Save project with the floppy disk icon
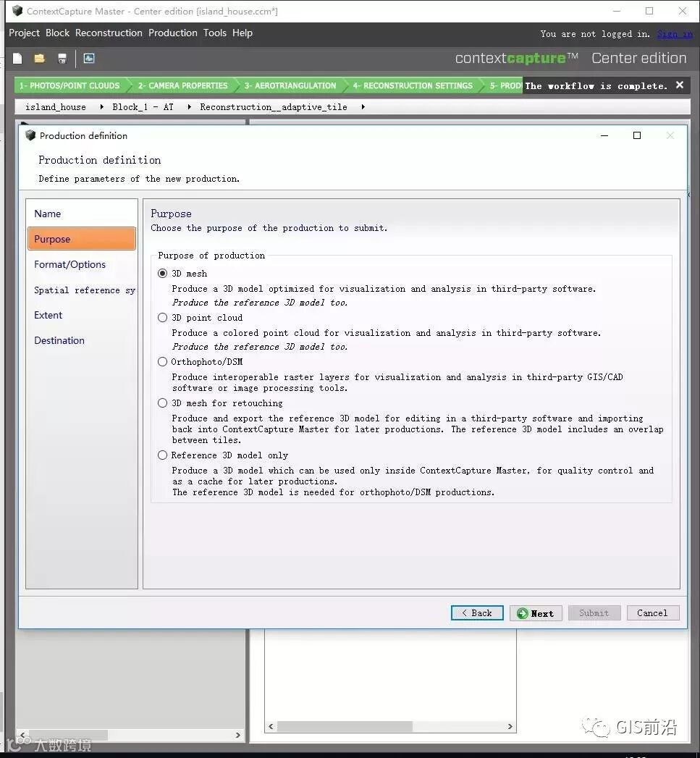Screen dimensions: 700x758 click(x=62, y=59)
